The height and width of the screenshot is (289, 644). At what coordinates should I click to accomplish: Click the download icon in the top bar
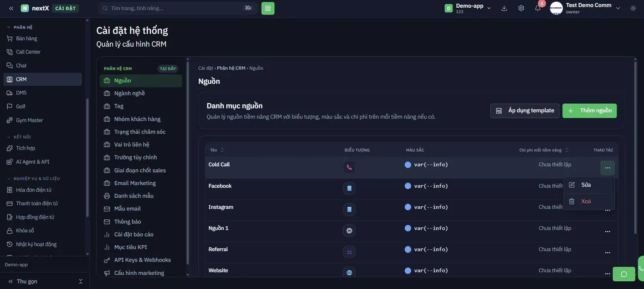[x=504, y=8]
